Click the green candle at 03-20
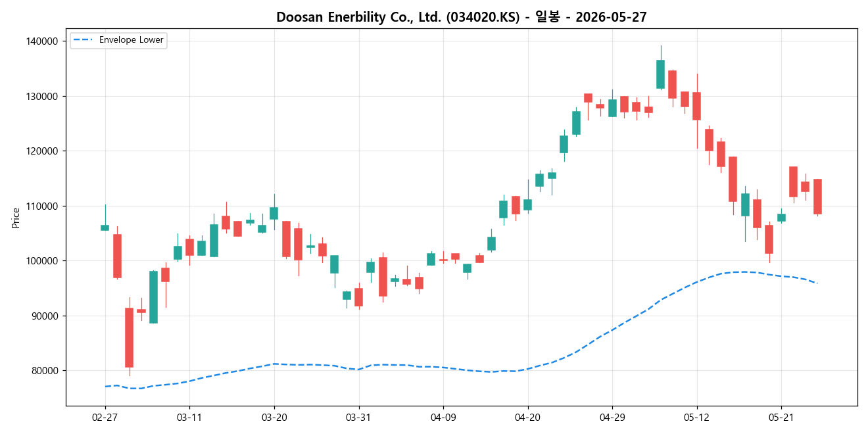 point(274,213)
